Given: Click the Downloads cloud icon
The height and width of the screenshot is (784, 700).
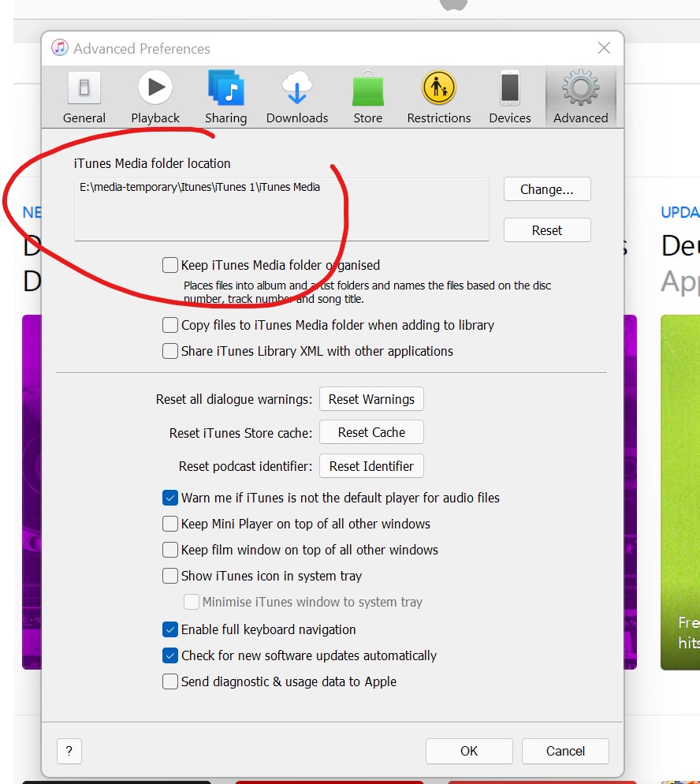Looking at the screenshot, I should (x=297, y=88).
